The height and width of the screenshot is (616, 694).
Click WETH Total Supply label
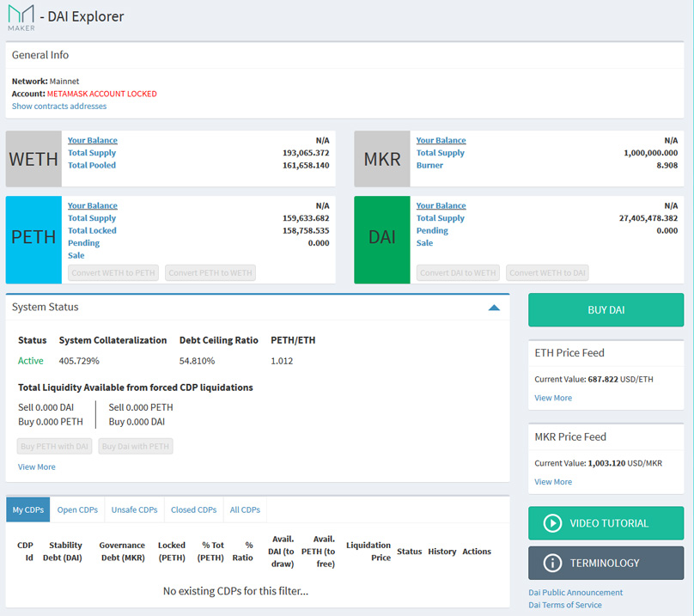click(x=92, y=153)
